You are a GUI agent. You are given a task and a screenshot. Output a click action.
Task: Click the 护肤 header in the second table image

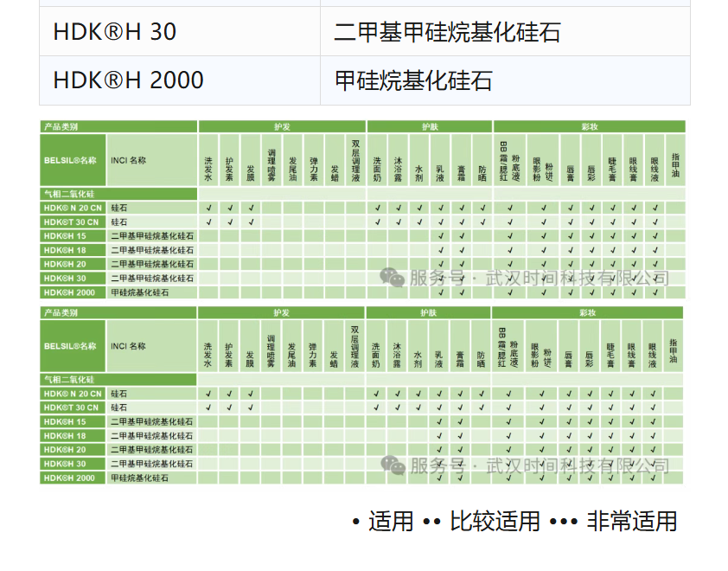tap(430, 312)
